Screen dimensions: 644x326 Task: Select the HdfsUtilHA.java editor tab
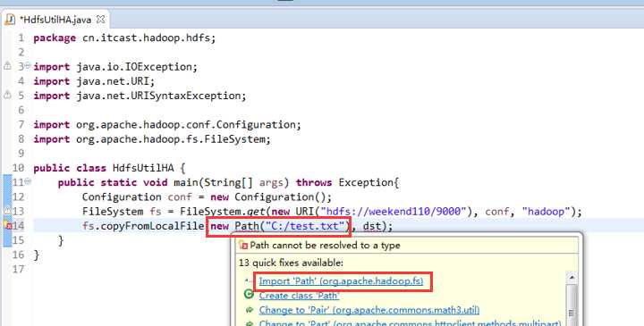(x=55, y=20)
